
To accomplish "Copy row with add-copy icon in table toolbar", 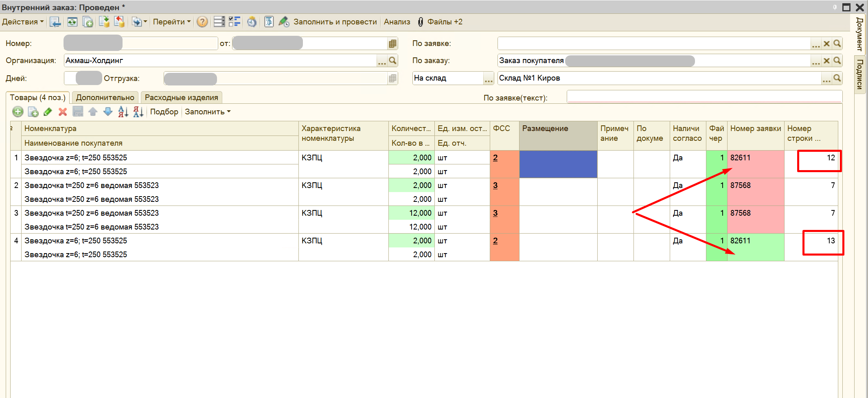I will (33, 112).
